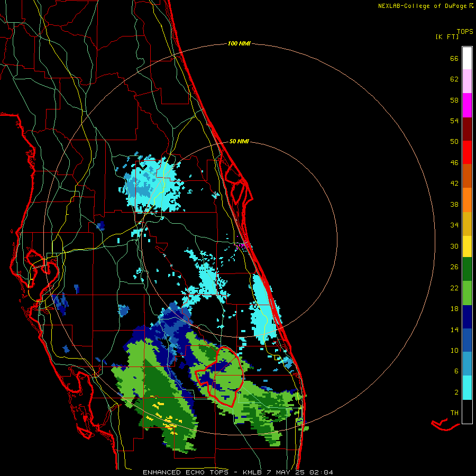
Task: Click the '50 NMI' range ring label
Action: point(239,141)
